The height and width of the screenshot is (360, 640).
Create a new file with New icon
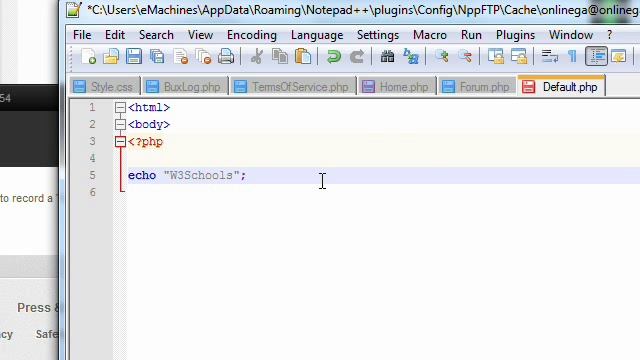(x=89, y=56)
